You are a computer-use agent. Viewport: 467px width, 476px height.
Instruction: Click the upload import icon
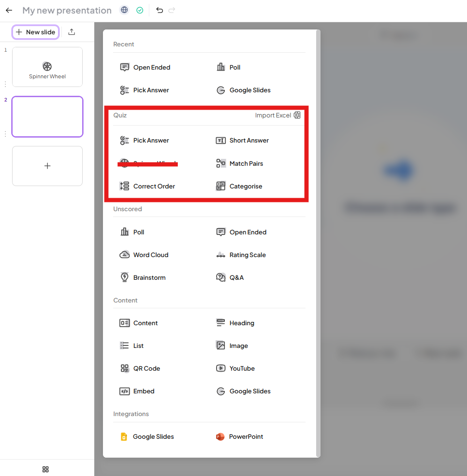(72, 32)
